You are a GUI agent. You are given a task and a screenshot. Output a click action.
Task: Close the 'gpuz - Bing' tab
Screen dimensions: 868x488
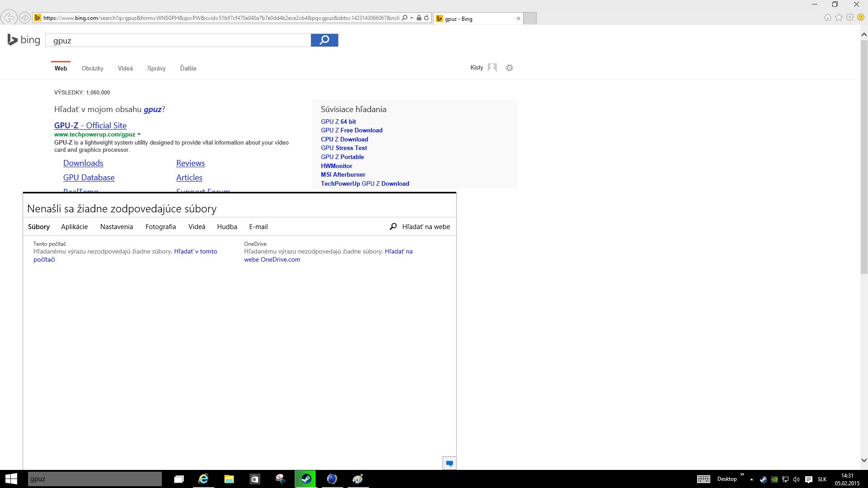click(519, 19)
